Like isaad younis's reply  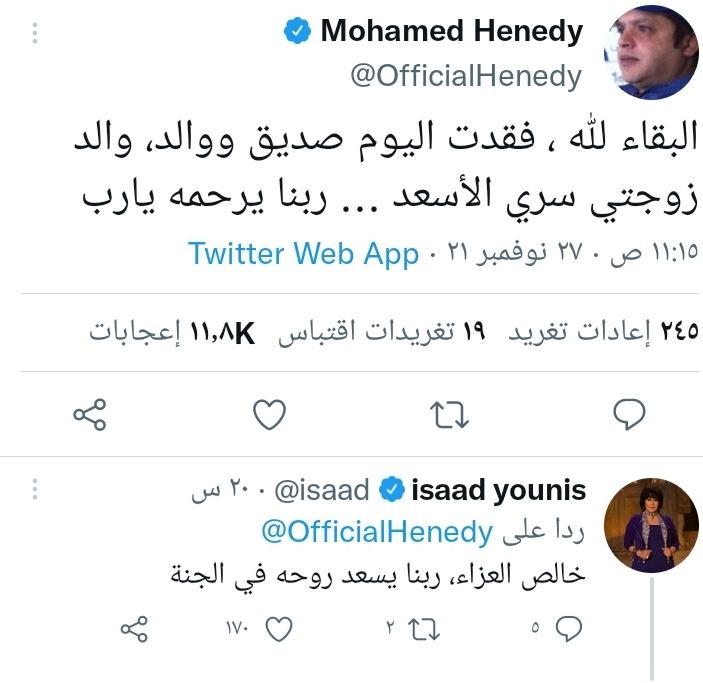pos(280,627)
